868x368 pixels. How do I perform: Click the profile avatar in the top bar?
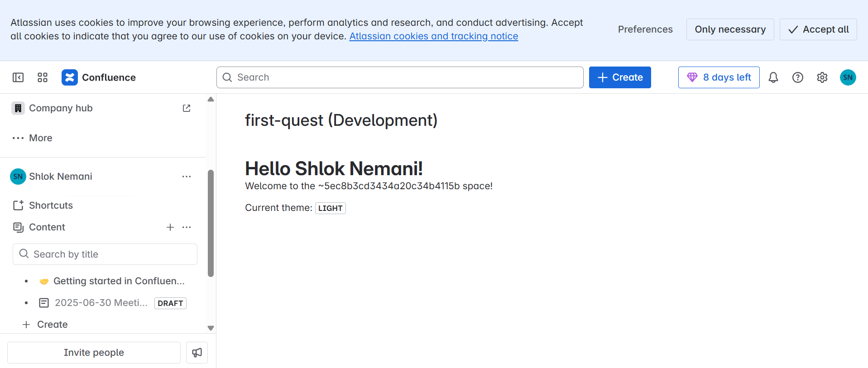coord(848,77)
